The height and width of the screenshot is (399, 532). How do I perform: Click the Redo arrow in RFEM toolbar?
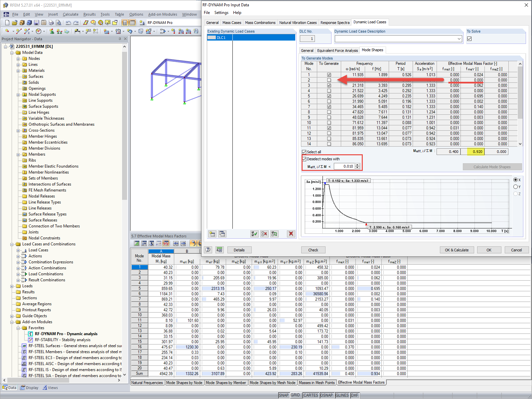click(76, 23)
